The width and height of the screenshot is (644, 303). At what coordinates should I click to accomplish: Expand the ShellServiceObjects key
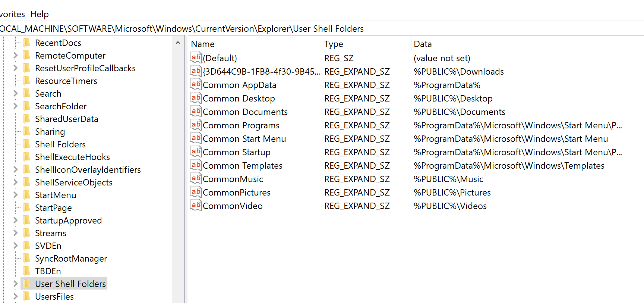[15, 182]
